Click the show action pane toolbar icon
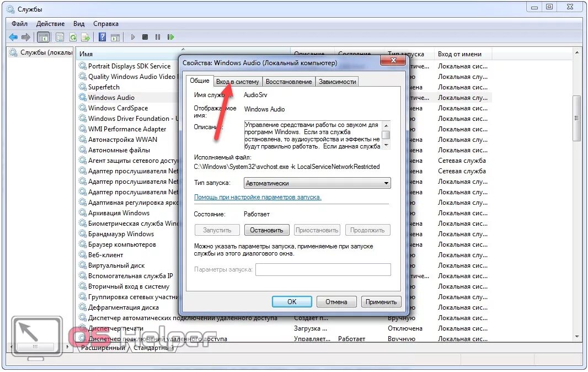 point(115,37)
